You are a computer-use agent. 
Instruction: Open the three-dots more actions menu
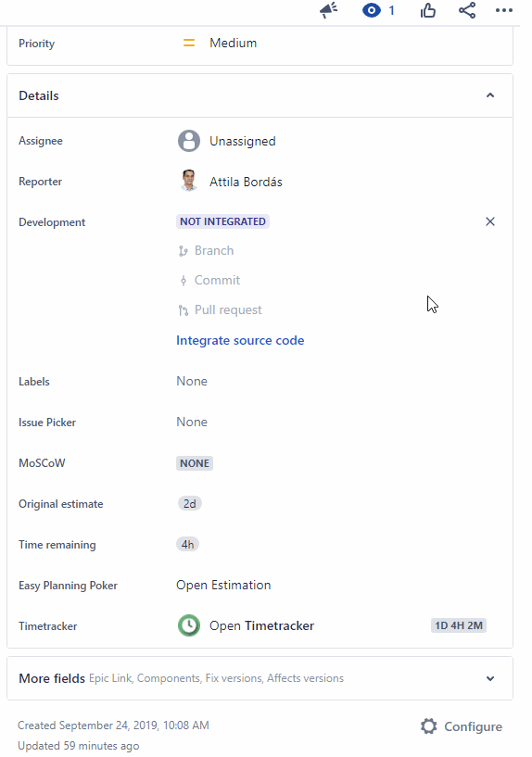504,10
